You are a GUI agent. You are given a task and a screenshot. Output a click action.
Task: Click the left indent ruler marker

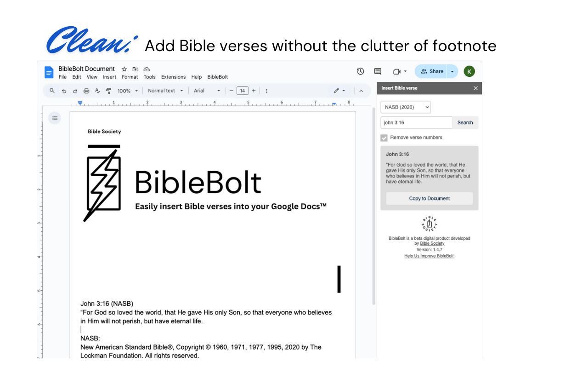point(80,103)
